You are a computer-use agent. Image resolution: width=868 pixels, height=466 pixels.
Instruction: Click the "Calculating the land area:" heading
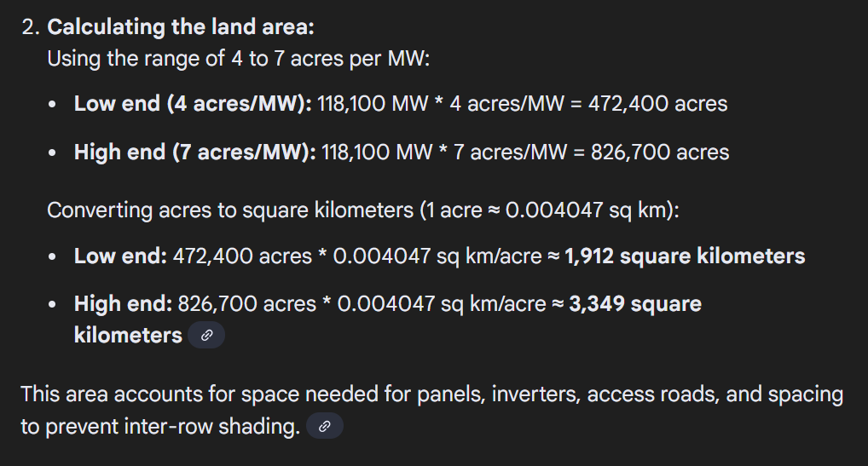click(x=181, y=26)
